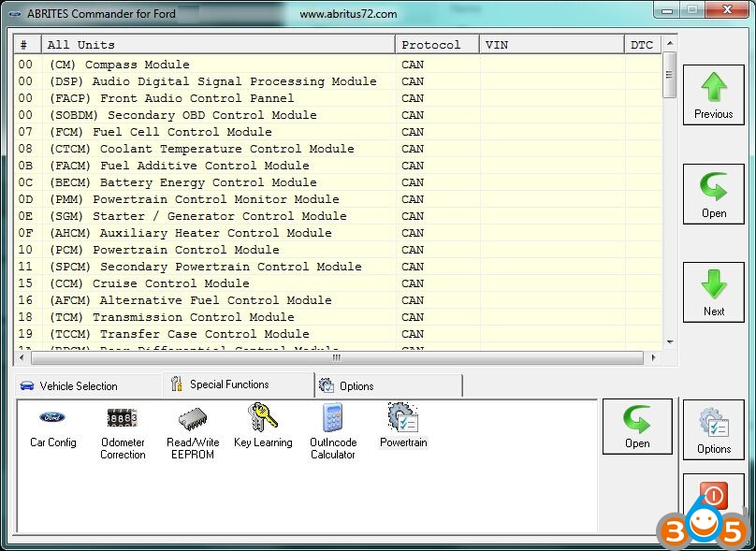Click the Open button beside the units list
Image resolution: width=756 pixels, height=551 pixels.
[x=713, y=195]
